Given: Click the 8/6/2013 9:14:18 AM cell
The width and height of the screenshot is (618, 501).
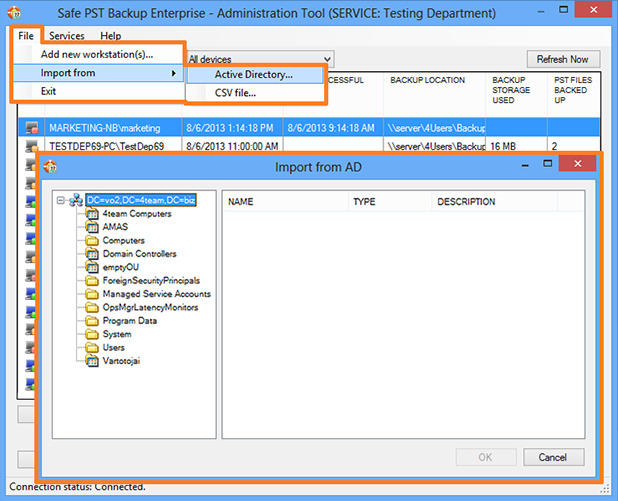Looking at the screenshot, I should [x=331, y=128].
